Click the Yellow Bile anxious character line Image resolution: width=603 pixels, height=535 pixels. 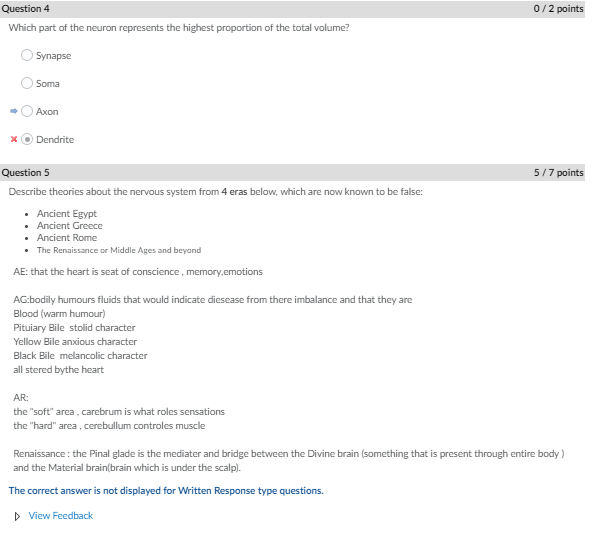(x=75, y=341)
